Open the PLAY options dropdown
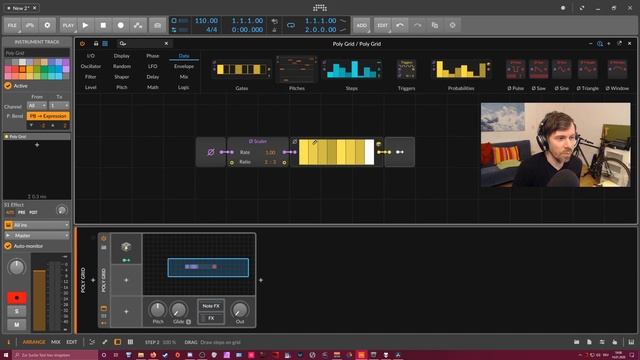Screen dimensions: 640x360 pyautogui.click(x=68, y=25)
